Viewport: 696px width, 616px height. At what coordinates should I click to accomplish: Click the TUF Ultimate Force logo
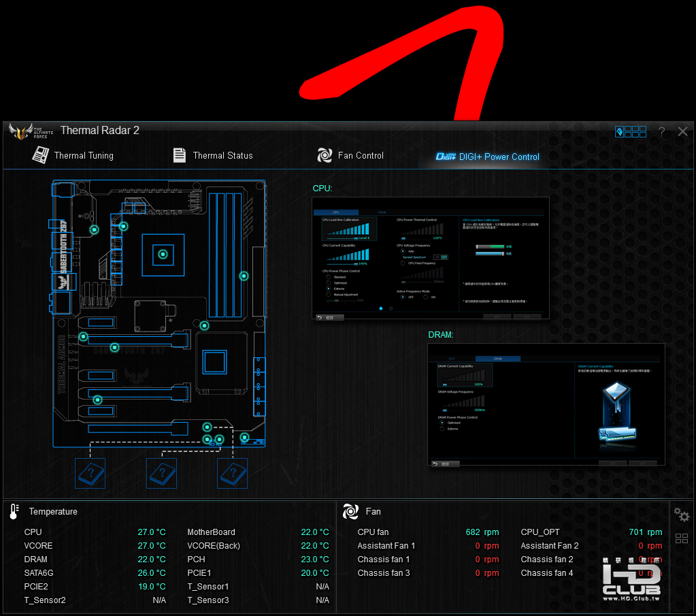tap(31, 131)
